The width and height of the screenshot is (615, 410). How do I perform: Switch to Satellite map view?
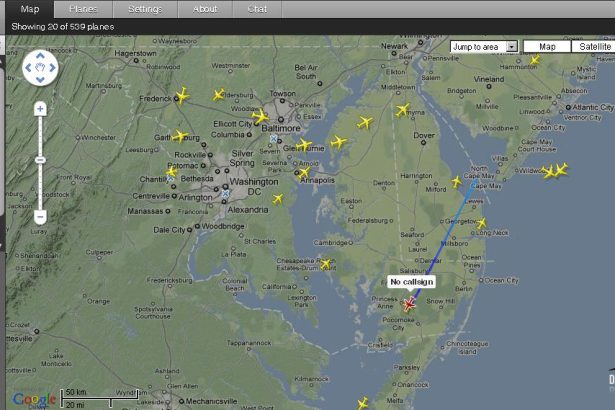(595, 47)
